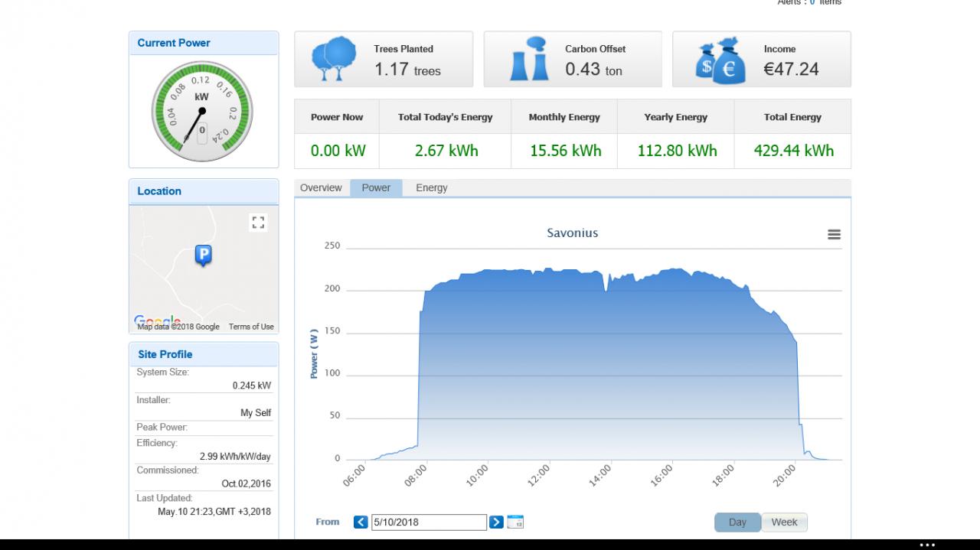The height and width of the screenshot is (550, 980).
Task: Go to previous day arrow
Action: pyautogui.click(x=361, y=522)
